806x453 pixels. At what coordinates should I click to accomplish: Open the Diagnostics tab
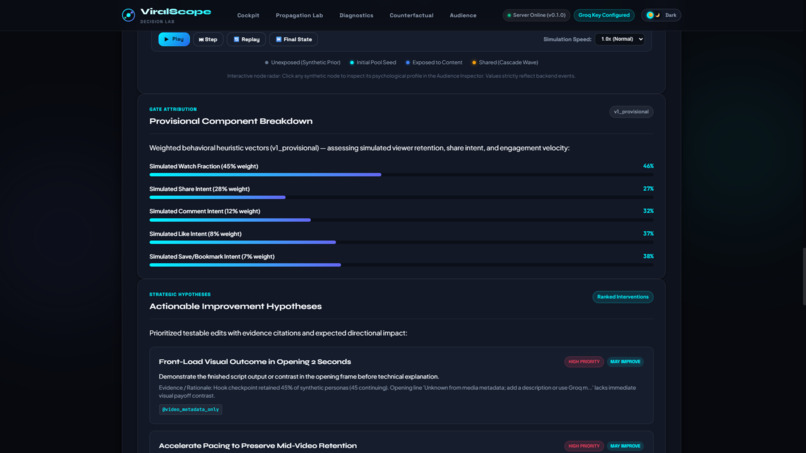pos(356,15)
